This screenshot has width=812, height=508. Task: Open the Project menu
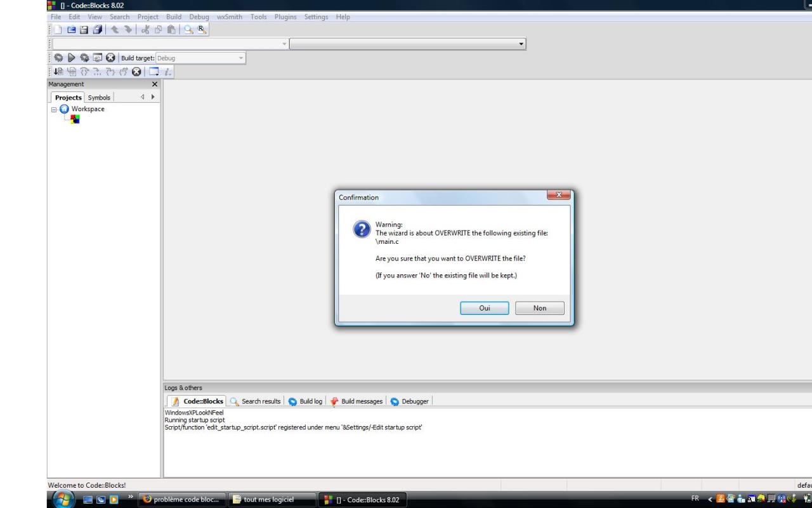[x=148, y=17]
